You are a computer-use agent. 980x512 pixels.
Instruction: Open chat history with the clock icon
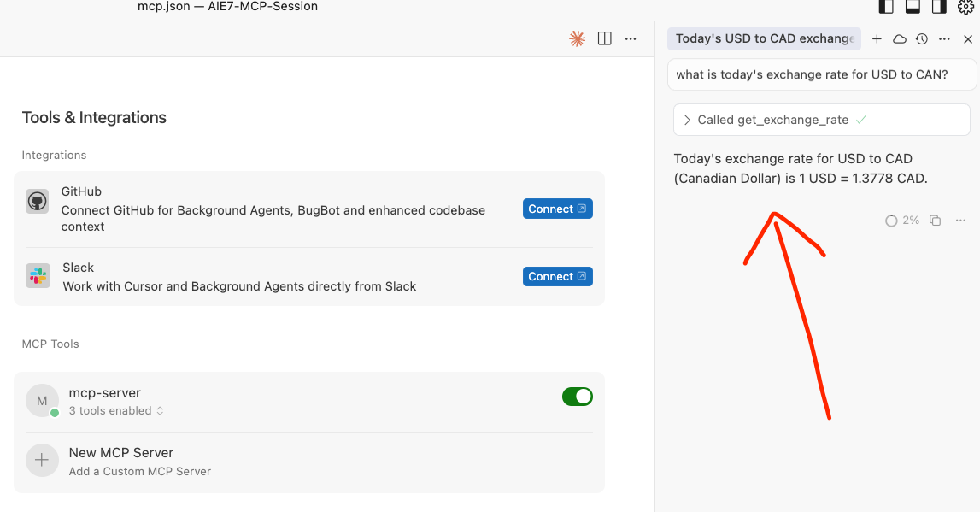920,38
